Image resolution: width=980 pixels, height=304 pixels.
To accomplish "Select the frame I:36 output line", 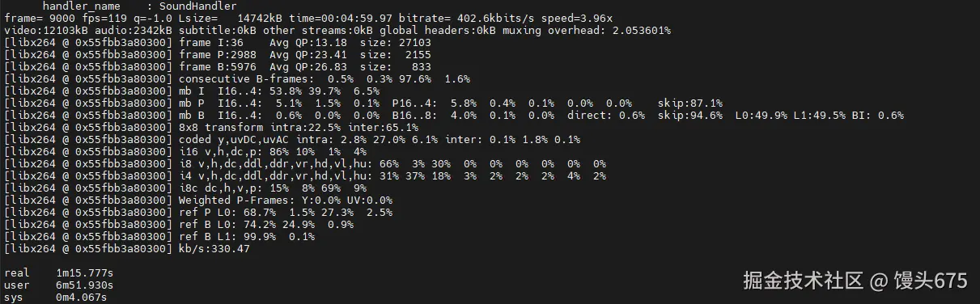I will point(218,42).
